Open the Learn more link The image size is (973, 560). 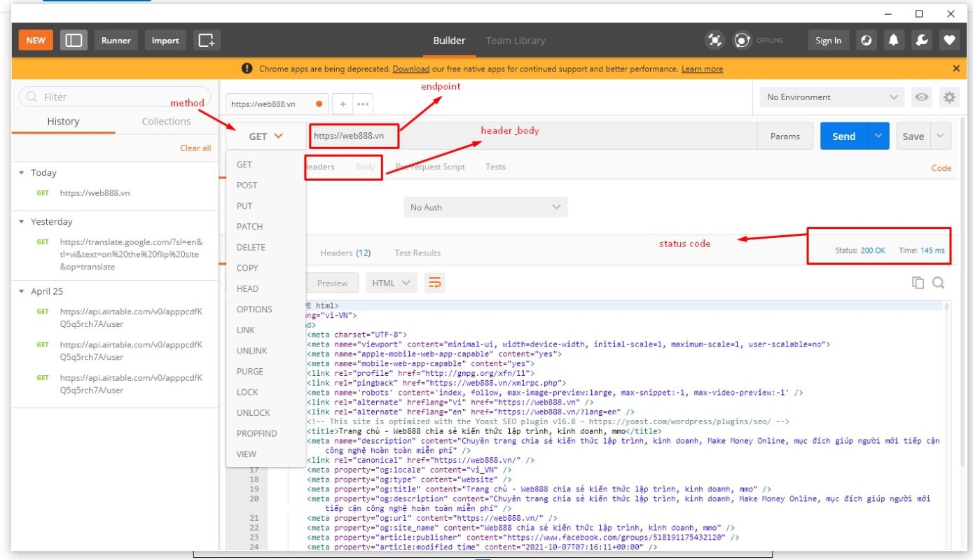point(702,69)
